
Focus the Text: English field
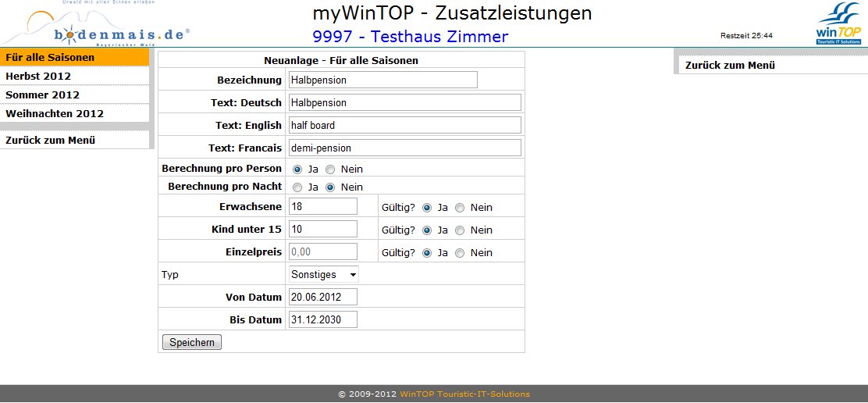(x=404, y=125)
